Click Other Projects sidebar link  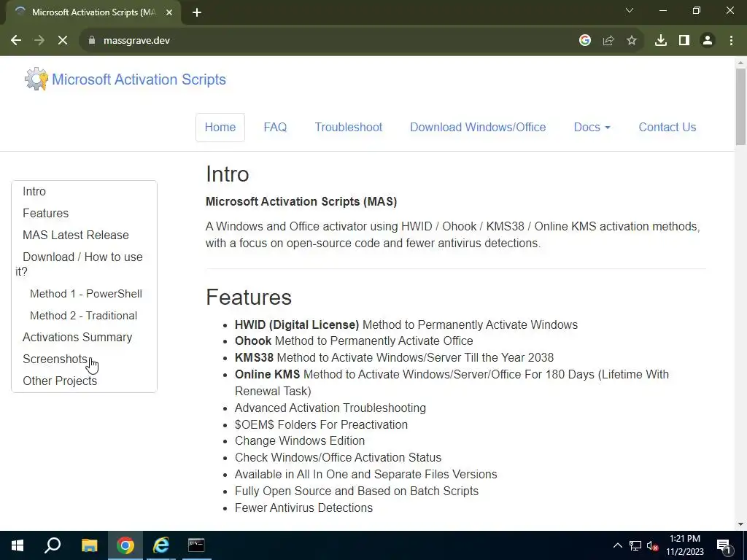pos(60,381)
